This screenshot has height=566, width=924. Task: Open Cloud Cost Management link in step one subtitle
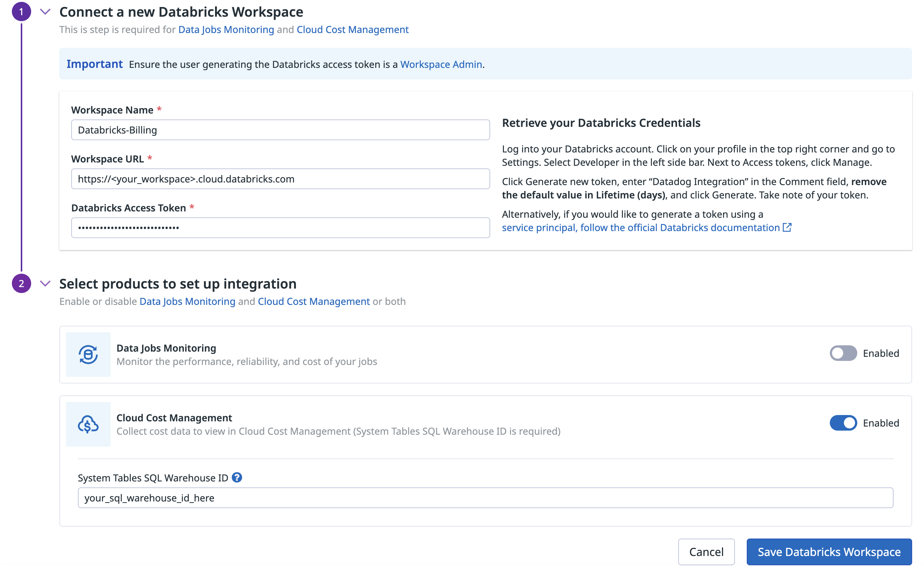coord(353,29)
